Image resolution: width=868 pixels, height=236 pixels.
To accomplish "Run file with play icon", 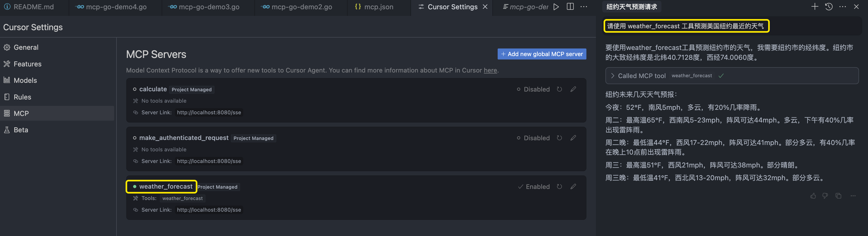I will pos(556,7).
